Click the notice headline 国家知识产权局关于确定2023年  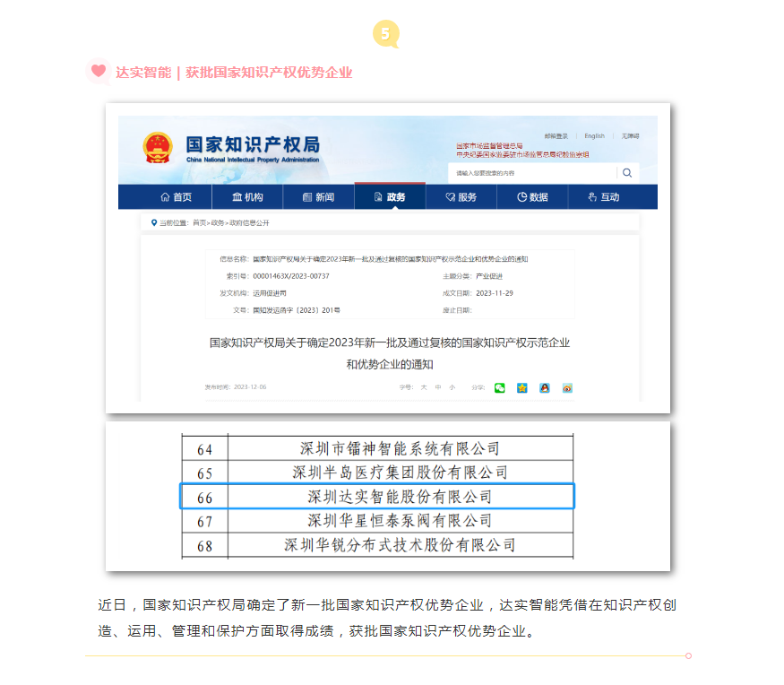390,353
